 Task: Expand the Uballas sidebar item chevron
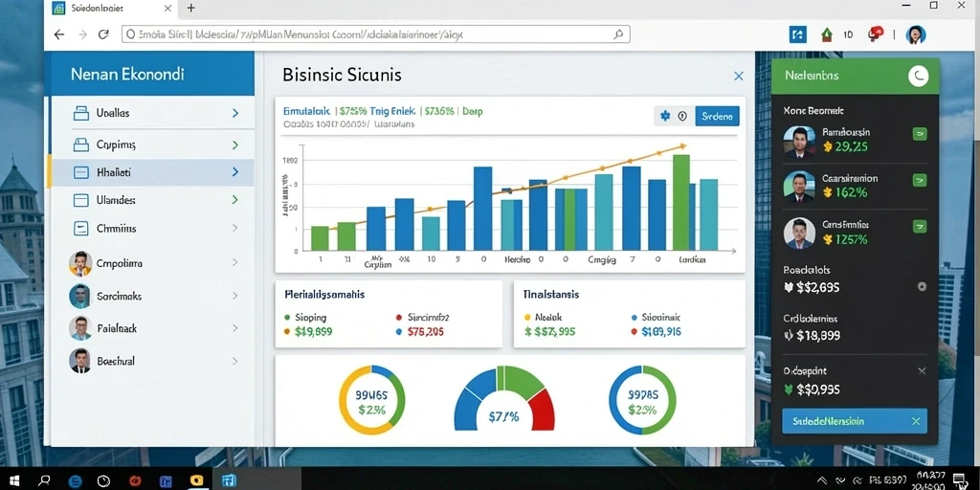pyautogui.click(x=235, y=113)
